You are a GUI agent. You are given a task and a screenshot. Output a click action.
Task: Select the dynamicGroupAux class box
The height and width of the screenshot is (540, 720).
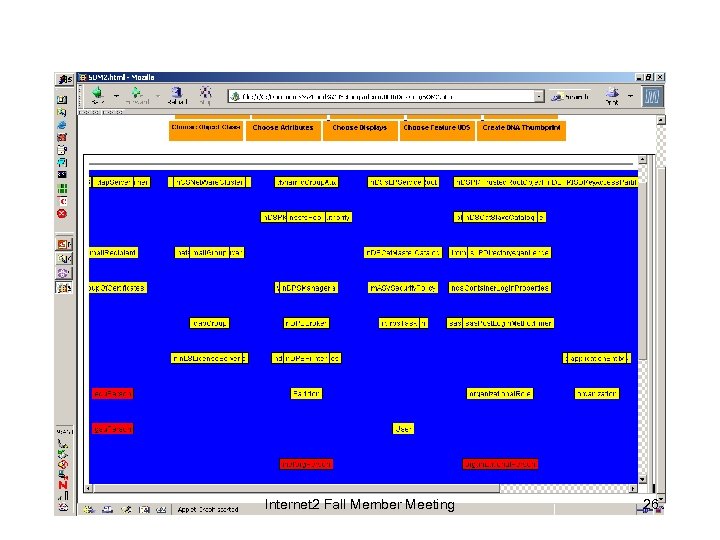306,182
